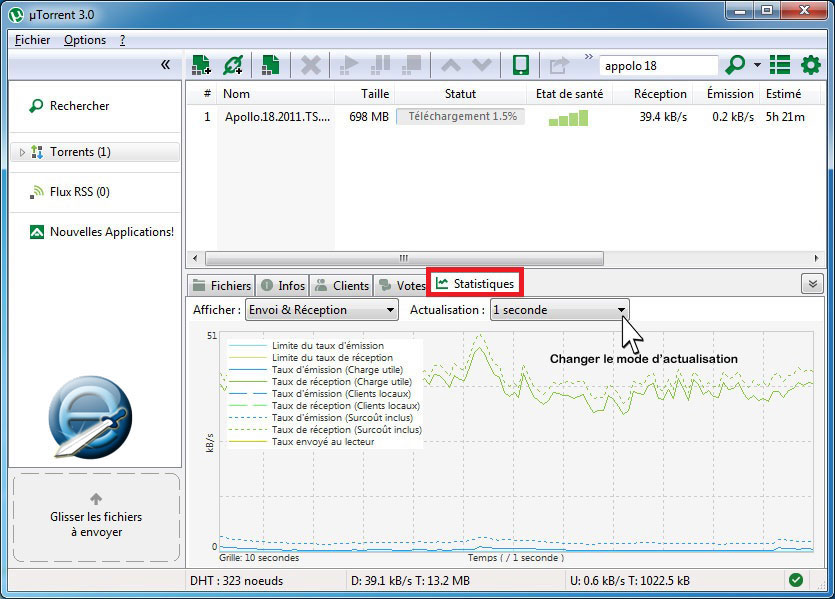The width and height of the screenshot is (835, 599).
Task: Click the green health bars indicator
Action: coord(568,118)
